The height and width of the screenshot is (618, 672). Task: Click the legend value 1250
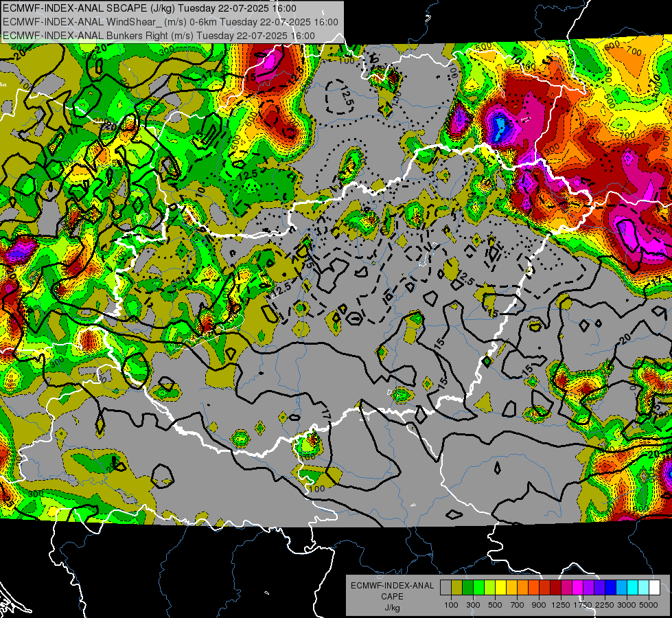[x=561, y=605]
